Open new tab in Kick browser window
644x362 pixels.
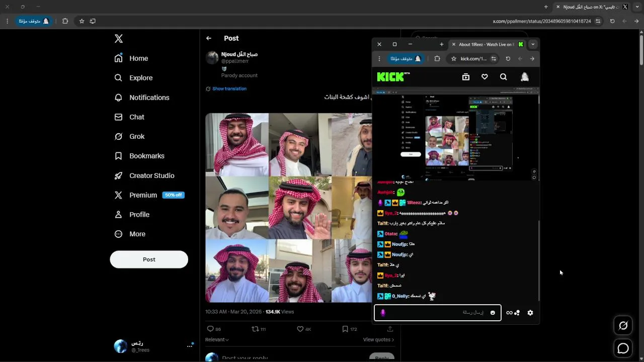[x=442, y=44]
